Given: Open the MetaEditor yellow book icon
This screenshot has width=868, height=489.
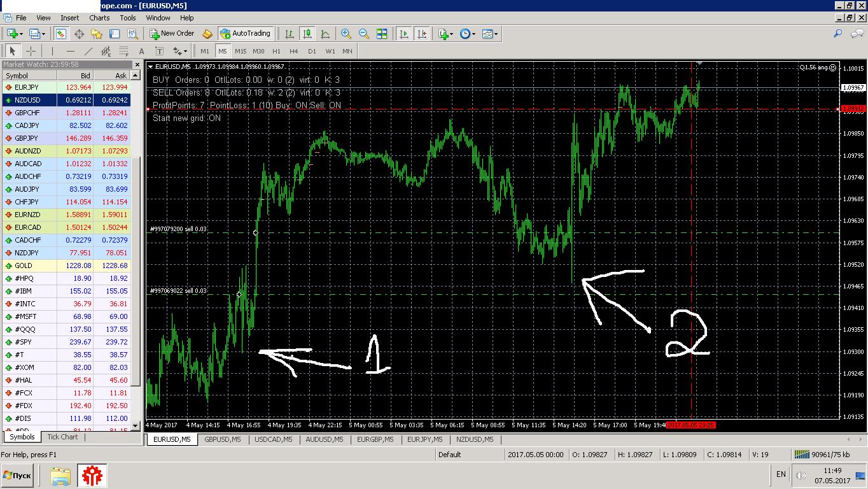Looking at the screenshot, I should coord(207,34).
